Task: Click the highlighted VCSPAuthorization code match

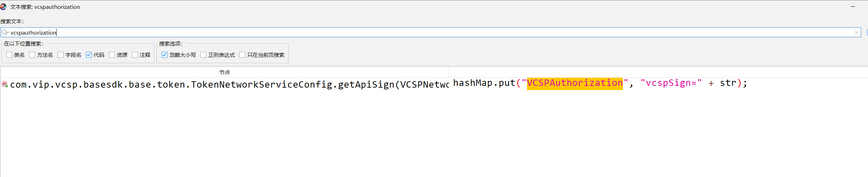Action: (575, 83)
